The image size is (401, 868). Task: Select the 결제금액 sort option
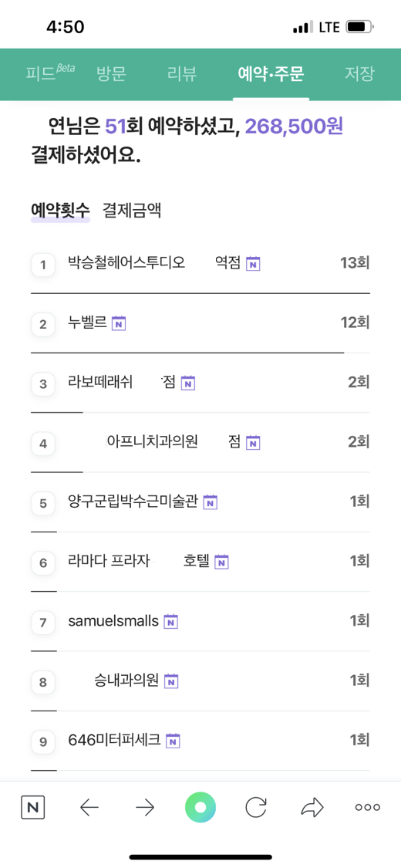click(x=132, y=211)
